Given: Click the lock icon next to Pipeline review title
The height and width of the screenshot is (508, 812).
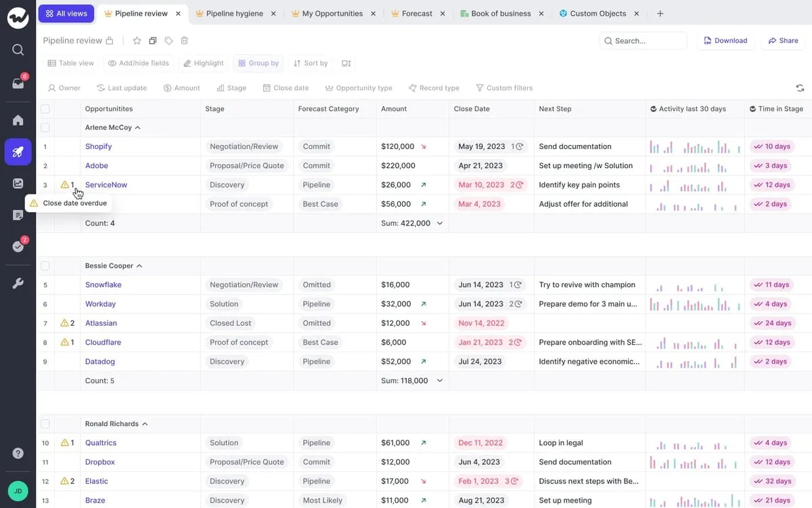Looking at the screenshot, I should 110,41.
